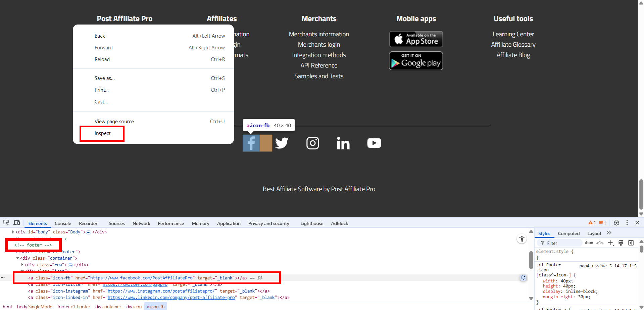Click the page's vertical scrollbar thumb

pyautogui.click(x=641, y=195)
